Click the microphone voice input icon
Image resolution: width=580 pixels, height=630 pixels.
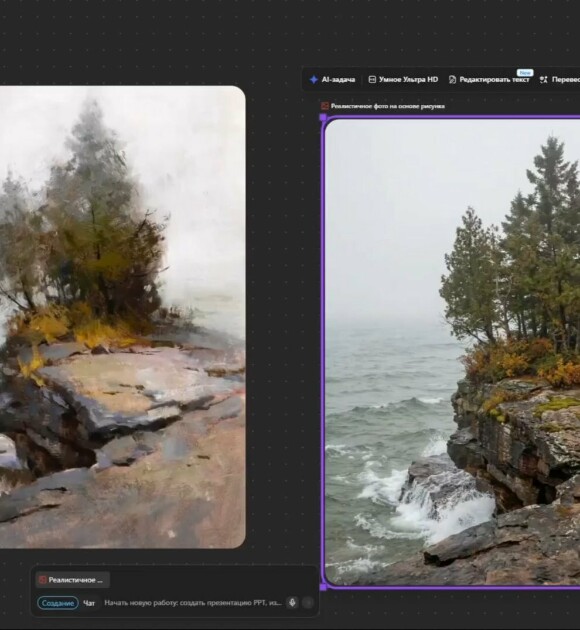tap(292, 603)
